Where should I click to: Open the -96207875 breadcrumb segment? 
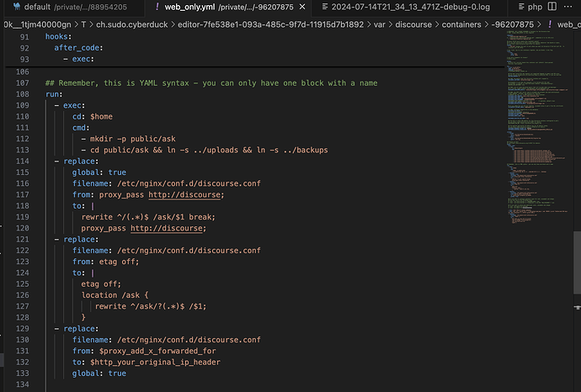click(513, 24)
